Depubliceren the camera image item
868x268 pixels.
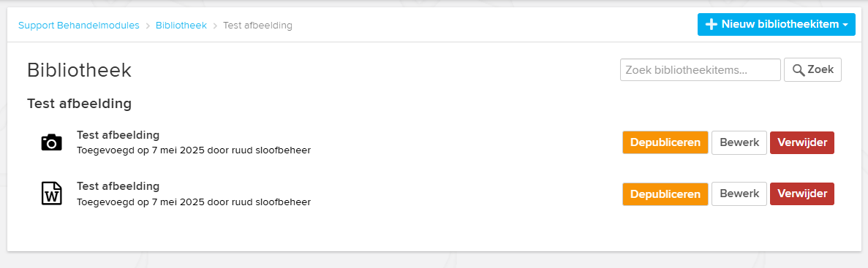coord(665,142)
